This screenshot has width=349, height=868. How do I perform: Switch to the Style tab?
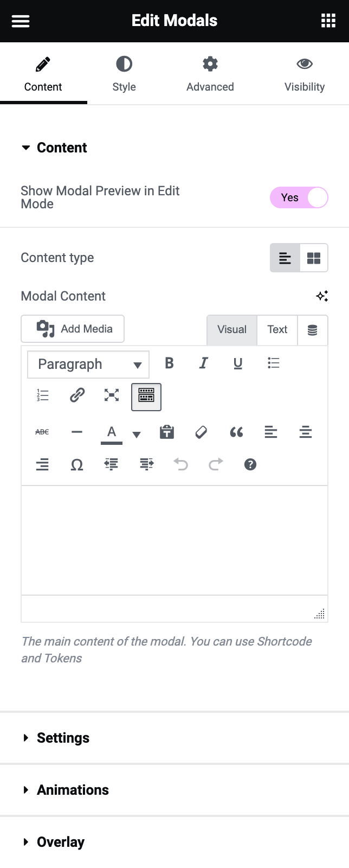click(124, 74)
